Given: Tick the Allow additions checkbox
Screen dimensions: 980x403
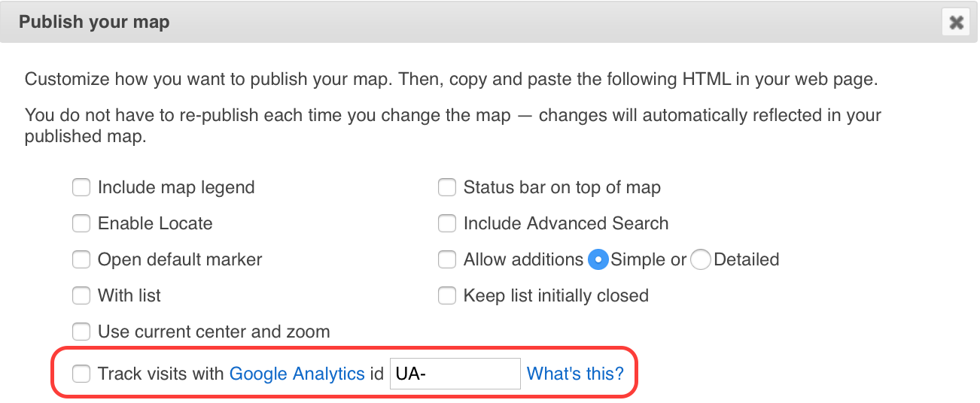Looking at the screenshot, I should pyautogui.click(x=447, y=259).
